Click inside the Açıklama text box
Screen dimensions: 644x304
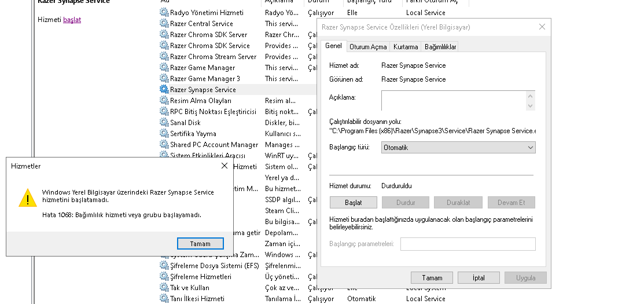[454, 101]
